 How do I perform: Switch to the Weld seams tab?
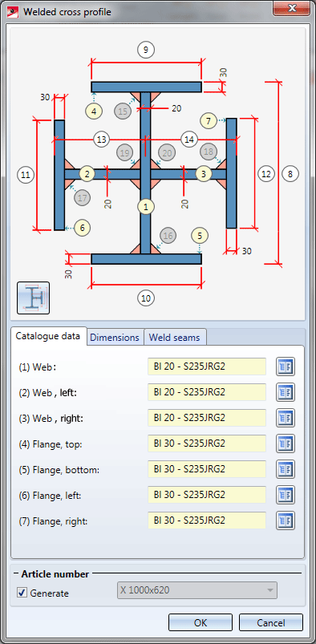tap(174, 338)
